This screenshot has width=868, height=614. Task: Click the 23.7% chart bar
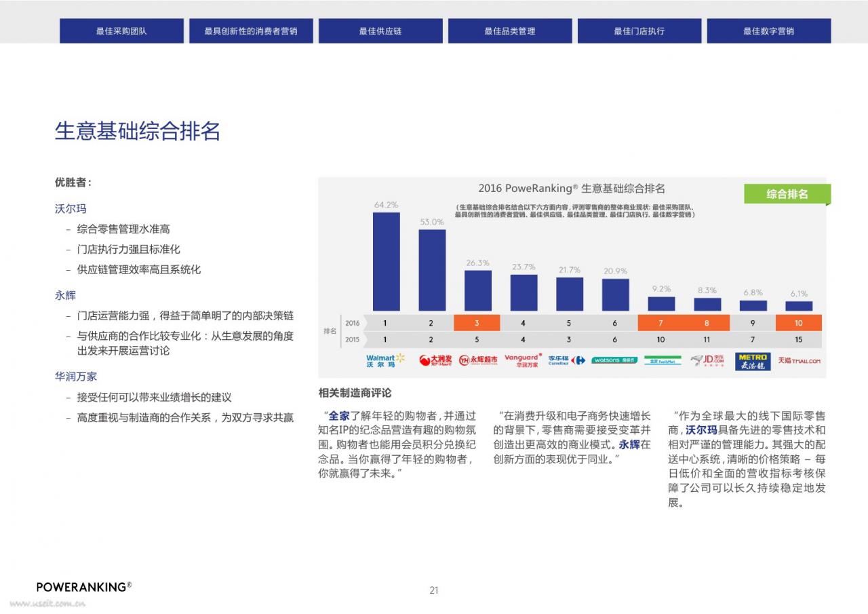(x=524, y=292)
